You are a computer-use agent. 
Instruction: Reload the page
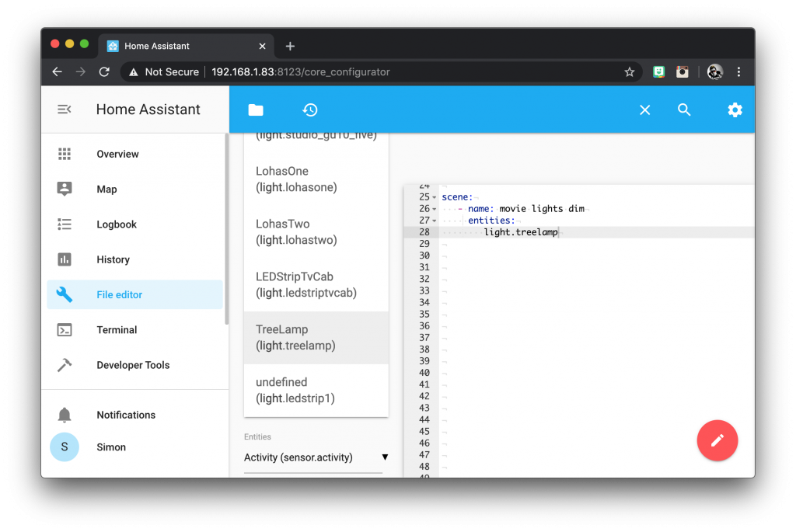104,72
